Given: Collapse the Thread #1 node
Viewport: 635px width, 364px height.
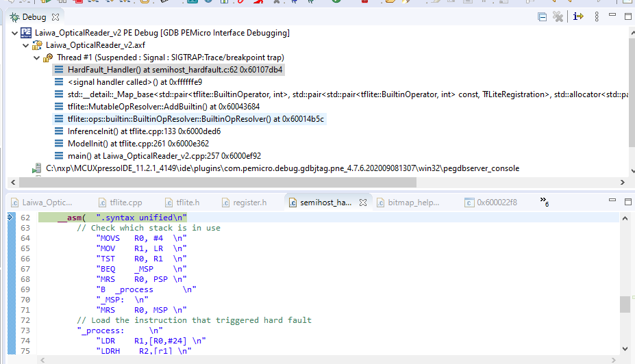Looking at the screenshot, I should [x=36, y=58].
